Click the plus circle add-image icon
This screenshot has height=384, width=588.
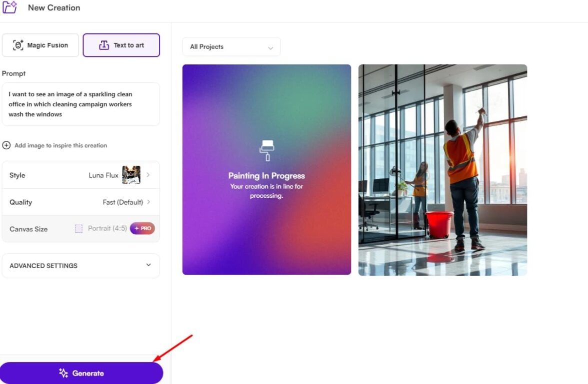click(x=6, y=145)
